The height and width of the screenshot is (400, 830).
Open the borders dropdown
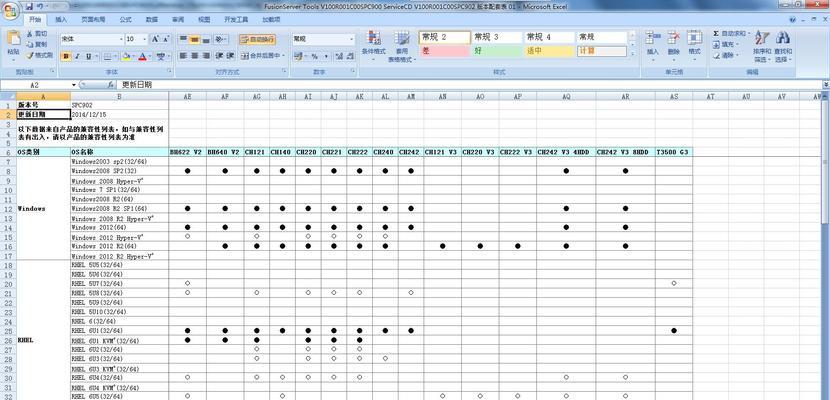(116, 56)
